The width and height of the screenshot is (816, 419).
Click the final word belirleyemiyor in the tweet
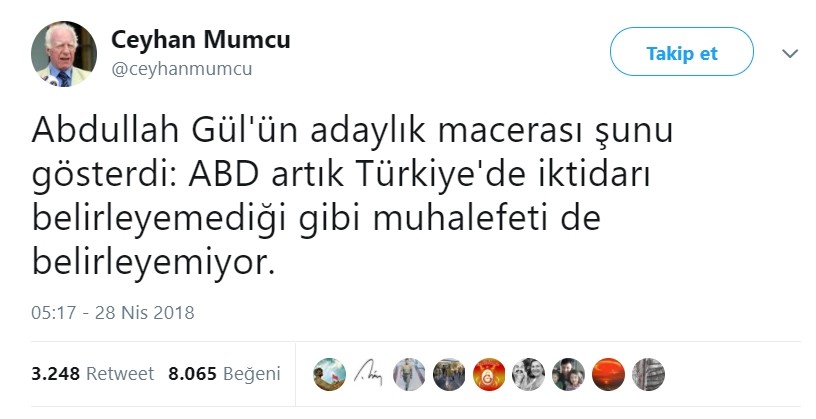151,266
